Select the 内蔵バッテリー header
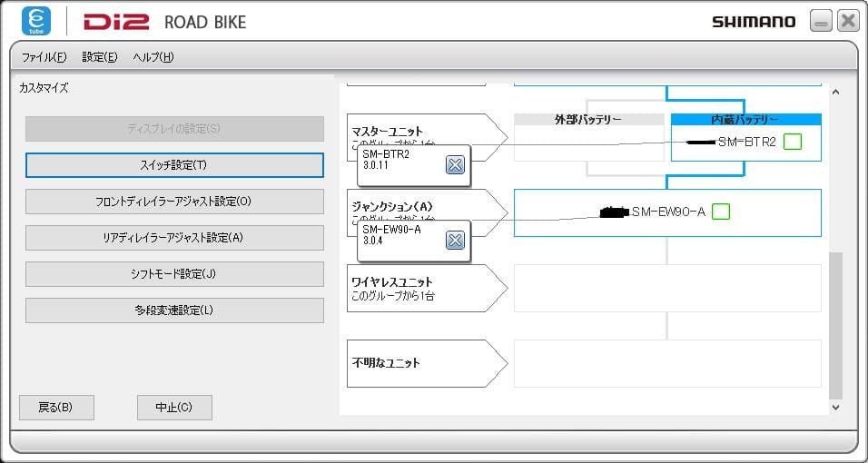 coord(745,120)
